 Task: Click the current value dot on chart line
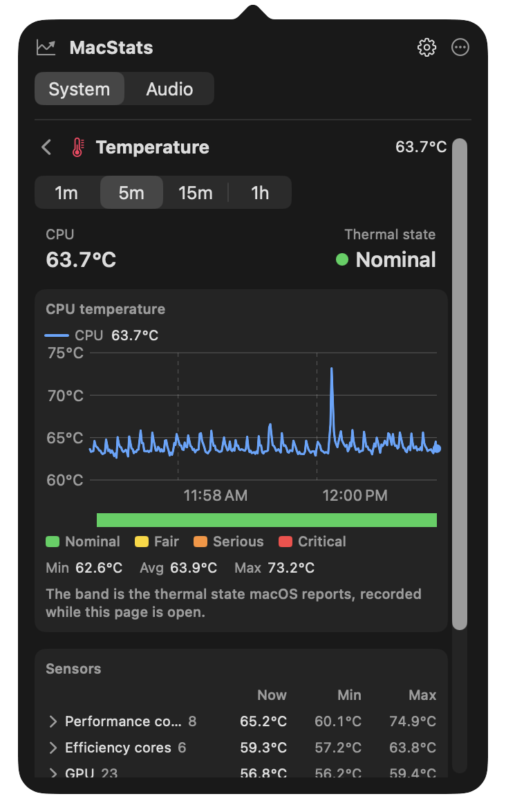[x=437, y=448]
